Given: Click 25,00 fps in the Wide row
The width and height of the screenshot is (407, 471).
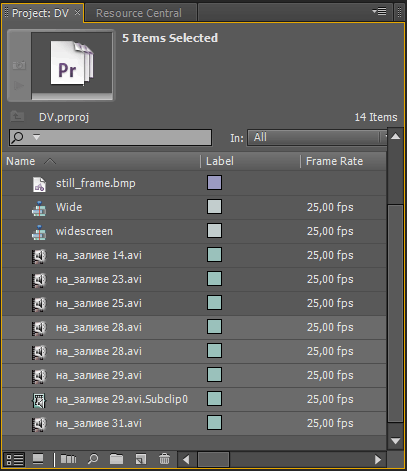Looking at the screenshot, I should [x=330, y=207].
